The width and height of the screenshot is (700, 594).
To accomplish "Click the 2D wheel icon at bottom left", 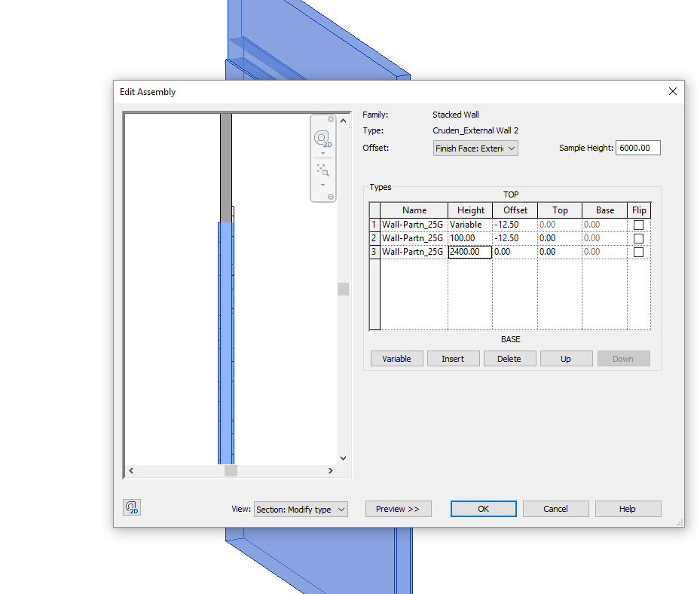I will point(132,507).
